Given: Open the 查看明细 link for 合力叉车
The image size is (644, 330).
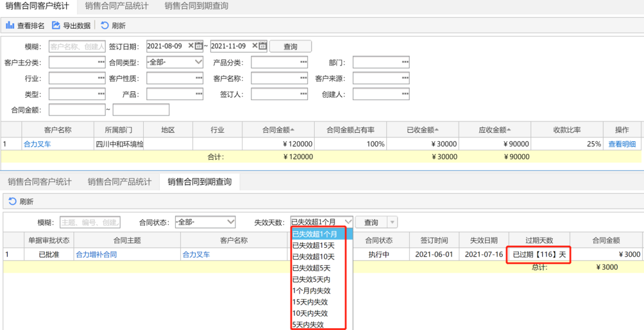Looking at the screenshot, I should point(622,144).
